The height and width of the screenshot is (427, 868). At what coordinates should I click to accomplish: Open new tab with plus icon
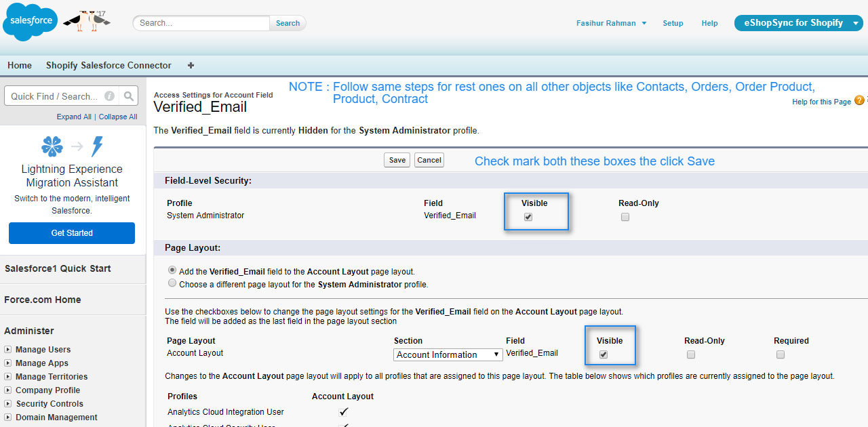(x=191, y=66)
